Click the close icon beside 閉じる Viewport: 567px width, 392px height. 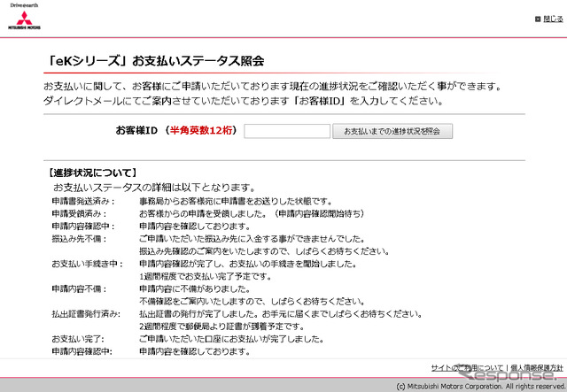[x=538, y=19]
